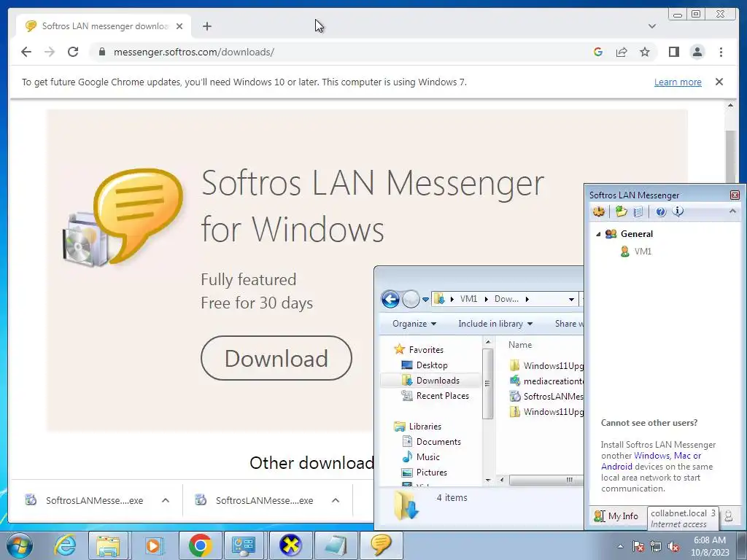
Task: Open the Mac link in Softros Messenger
Action: [x=682, y=456]
